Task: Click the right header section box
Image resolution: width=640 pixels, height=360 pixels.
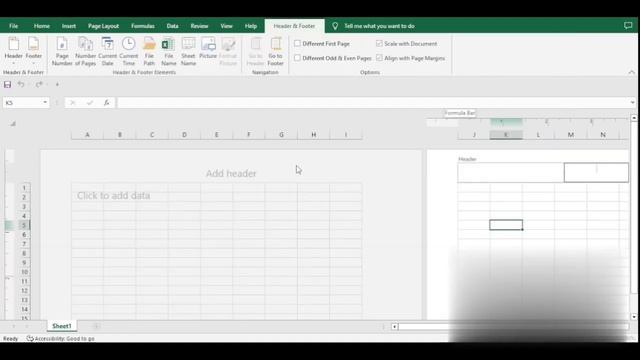Action: click(596, 172)
